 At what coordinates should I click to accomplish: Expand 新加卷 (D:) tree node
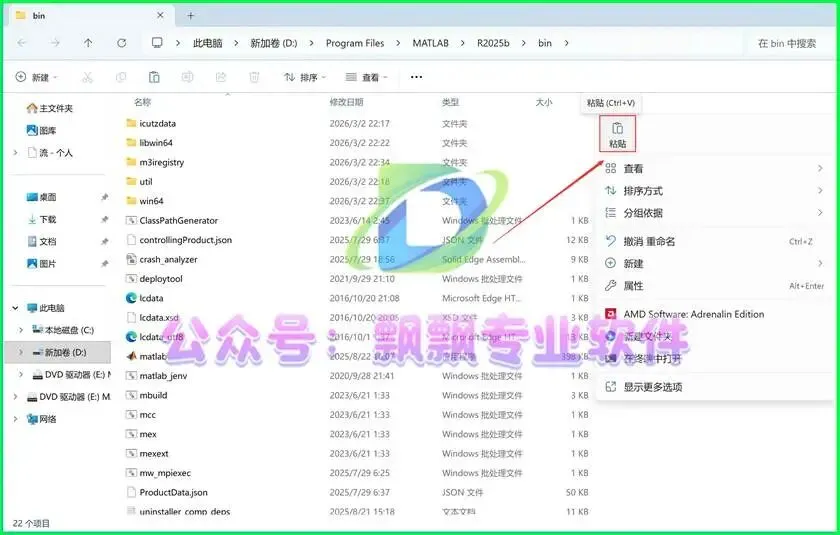[20, 352]
